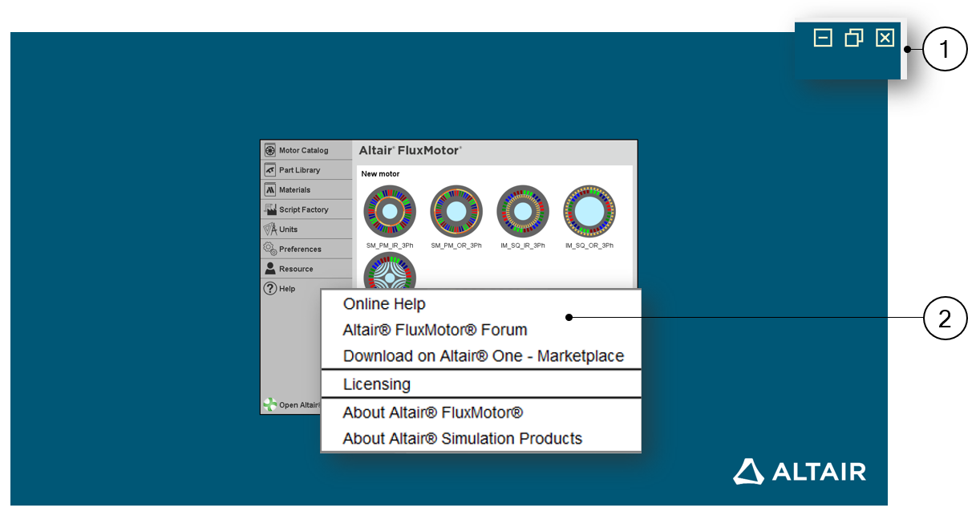Select the SM_PM_OR_3Ph motor thumbnail
Viewport: 980px width, 524px height.
(x=456, y=212)
